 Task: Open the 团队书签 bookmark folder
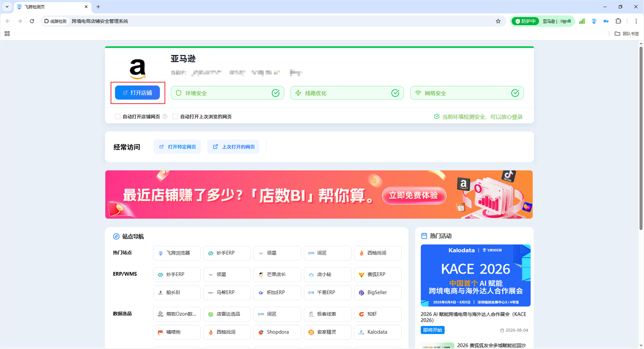click(x=627, y=34)
